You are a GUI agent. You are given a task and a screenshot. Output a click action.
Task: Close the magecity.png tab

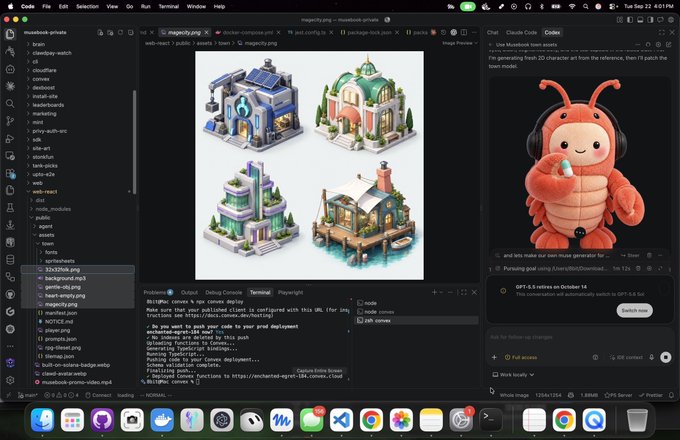pyautogui.click(x=206, y=33)
